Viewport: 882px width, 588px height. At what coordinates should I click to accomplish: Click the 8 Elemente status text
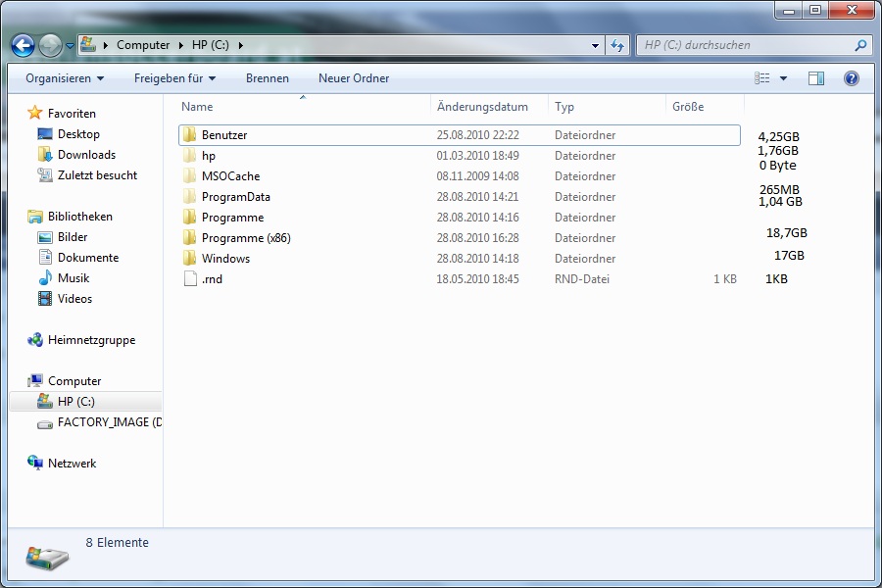117,542
